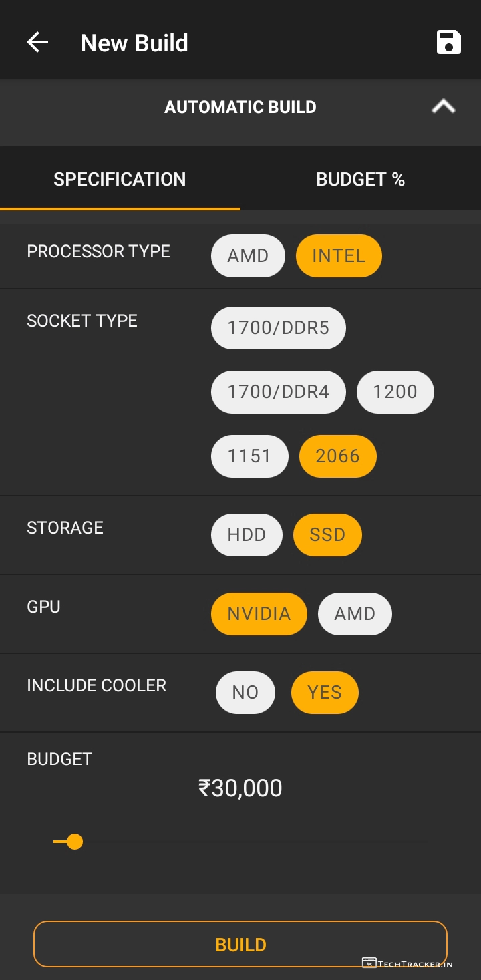The width and height of the screenshot is (481, 980).
Task: Select AMD processor type
Action: (248, 256)
